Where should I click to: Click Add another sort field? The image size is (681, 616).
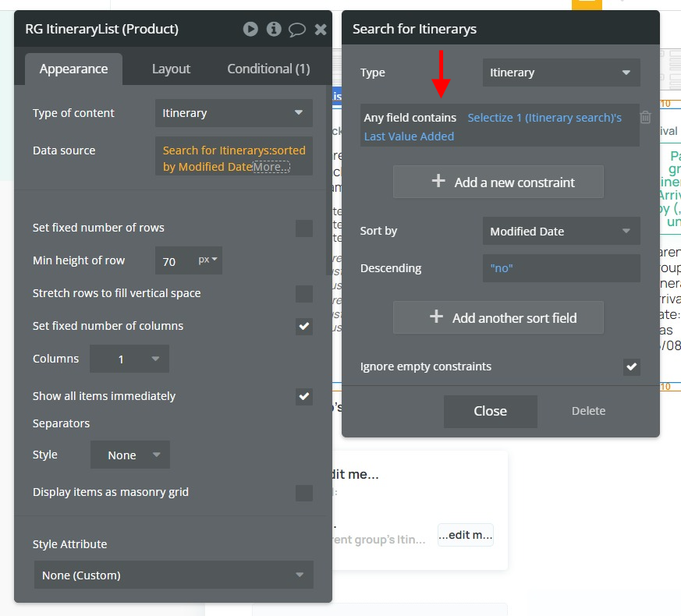tap(498, 317)
